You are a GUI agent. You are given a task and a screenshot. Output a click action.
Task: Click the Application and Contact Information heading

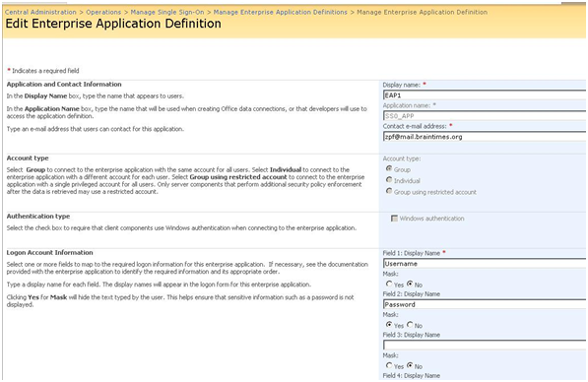[x=64, y=85]
